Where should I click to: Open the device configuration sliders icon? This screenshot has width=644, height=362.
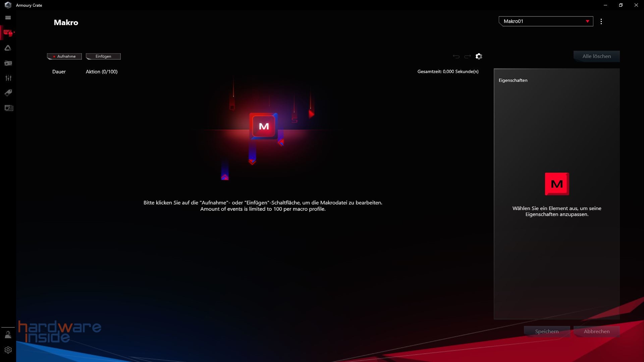pos(8,78)
